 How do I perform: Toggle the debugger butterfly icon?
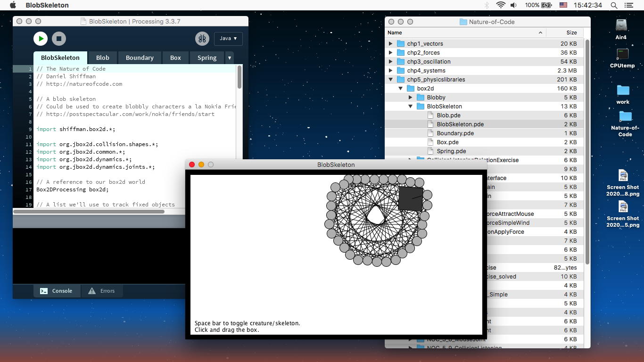pos(202,39)
